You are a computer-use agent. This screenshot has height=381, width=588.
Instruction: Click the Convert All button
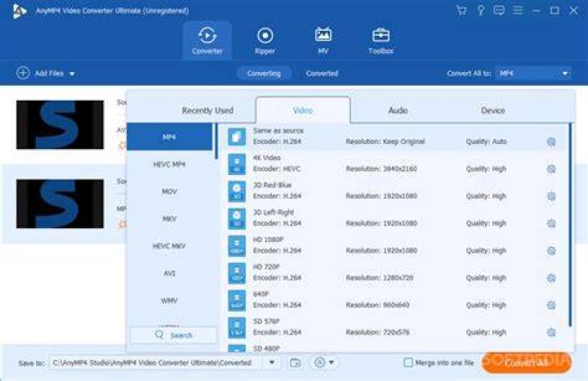tap(526, 363)
